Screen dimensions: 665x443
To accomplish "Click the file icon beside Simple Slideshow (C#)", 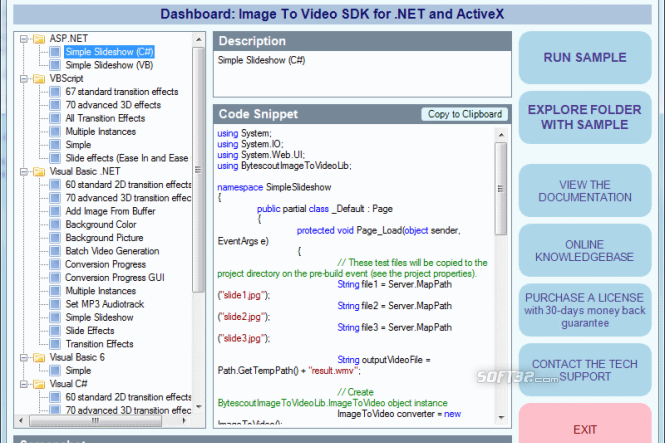I will coord(55,52).
